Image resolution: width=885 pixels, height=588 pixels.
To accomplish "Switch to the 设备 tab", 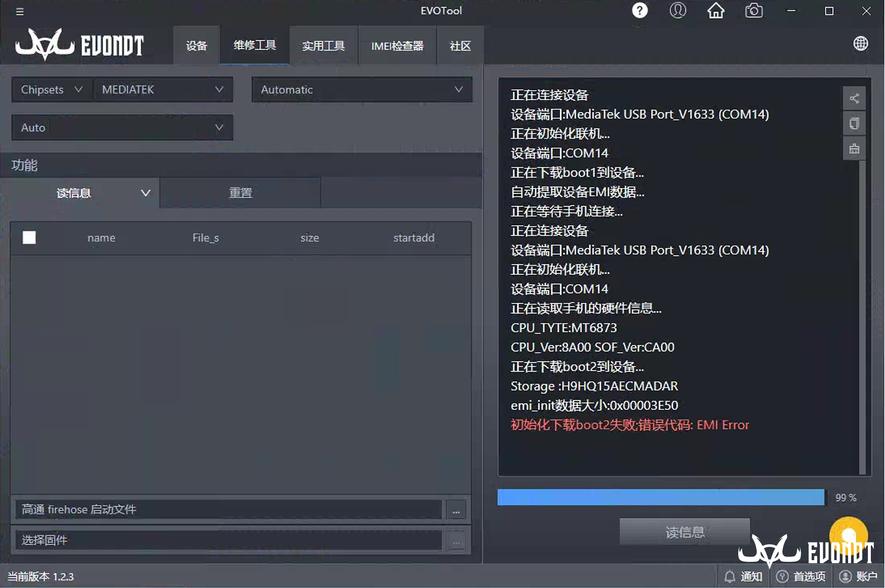I will (x=197, y=45).
